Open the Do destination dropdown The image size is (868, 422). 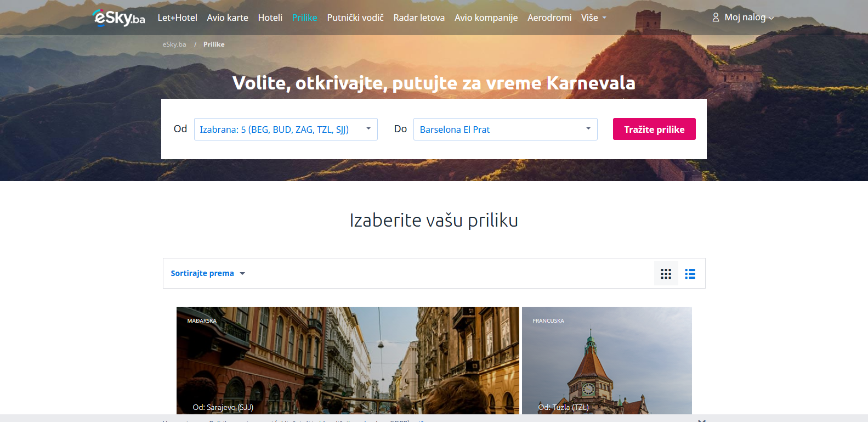point(505,129)
